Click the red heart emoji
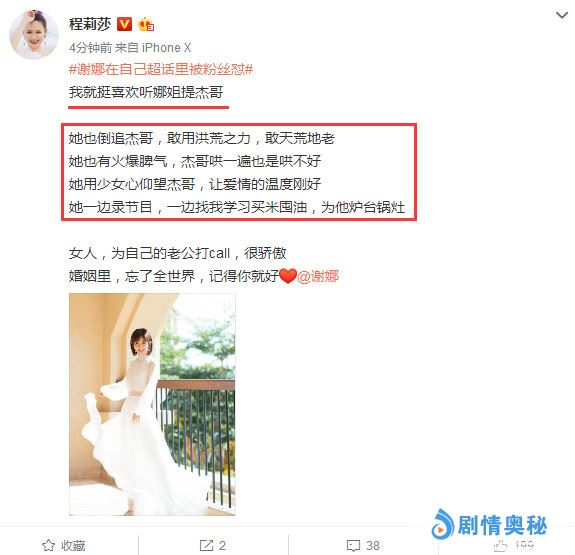This screenshot has width=575, height=555. click(288, 276)
